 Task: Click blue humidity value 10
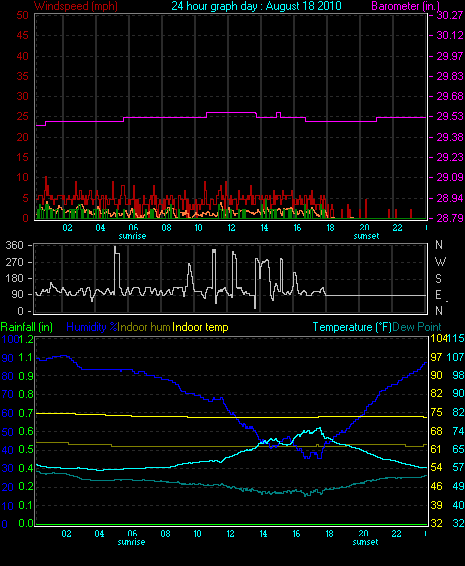coord(8,506)
